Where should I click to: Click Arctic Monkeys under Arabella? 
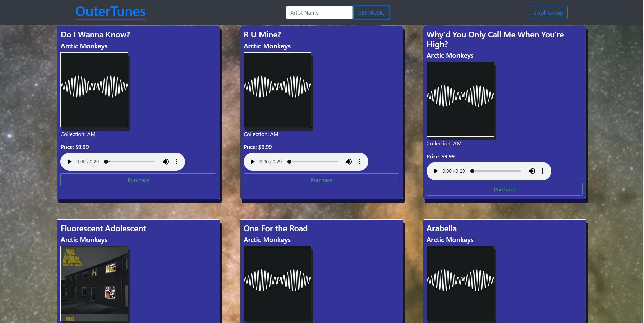[450, 240]
